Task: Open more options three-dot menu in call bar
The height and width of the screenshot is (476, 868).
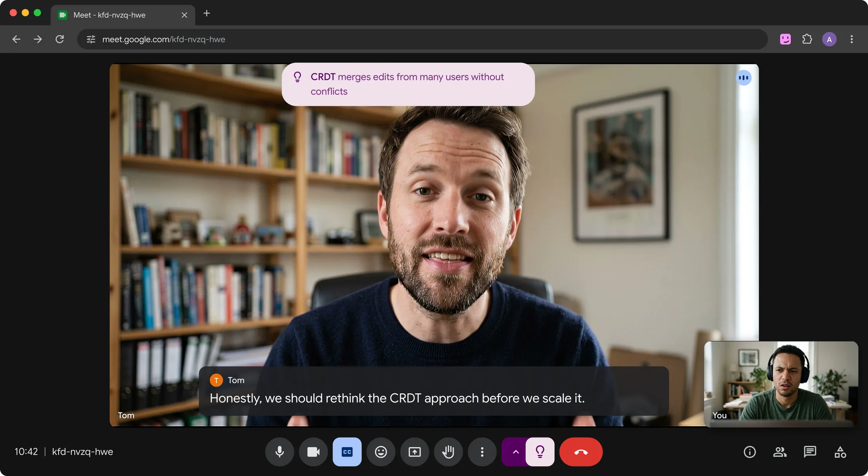Action: pyautogui.click(x=482, y=452)
